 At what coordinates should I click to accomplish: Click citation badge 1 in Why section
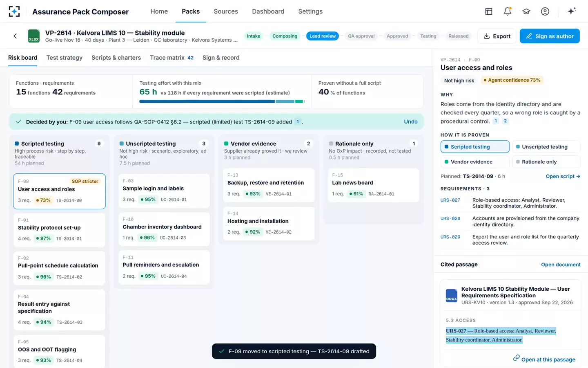(x=496, y=121)
